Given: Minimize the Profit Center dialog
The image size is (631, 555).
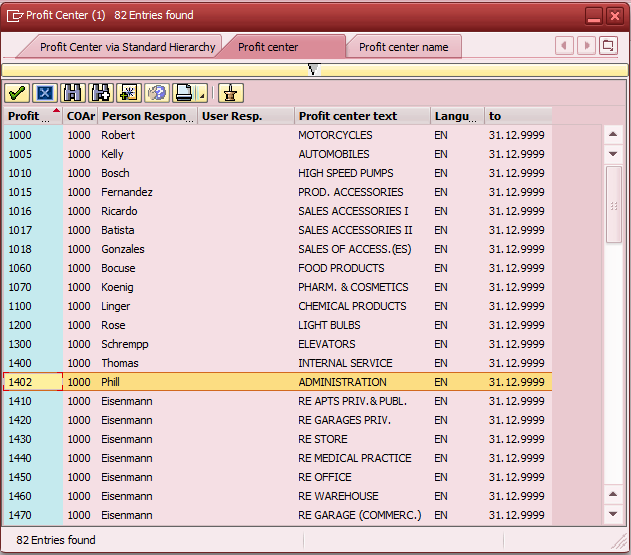Looking at the screenshot, I should point(594,16).
